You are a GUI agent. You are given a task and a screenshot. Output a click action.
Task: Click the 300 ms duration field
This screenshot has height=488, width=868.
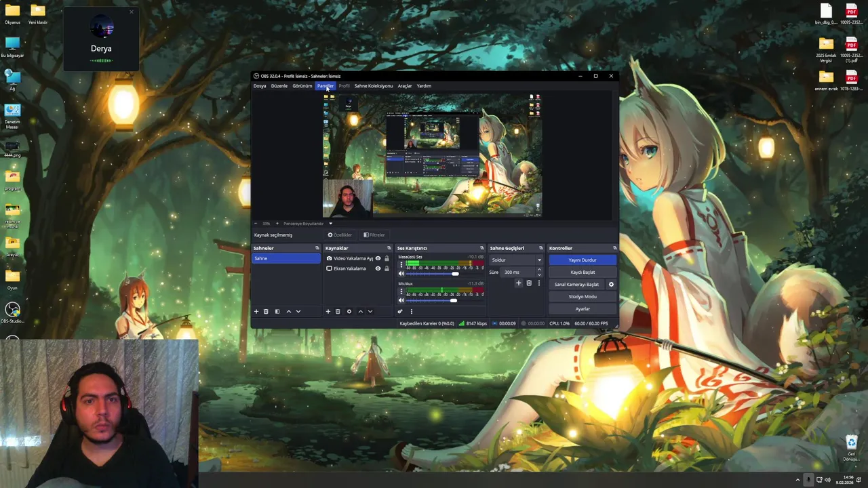[518, 272]
